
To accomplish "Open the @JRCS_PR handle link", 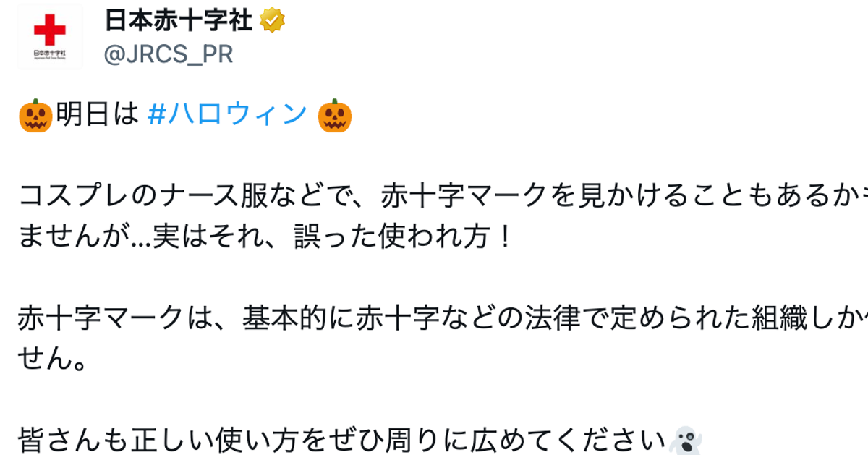I will (x=169, y=55).
